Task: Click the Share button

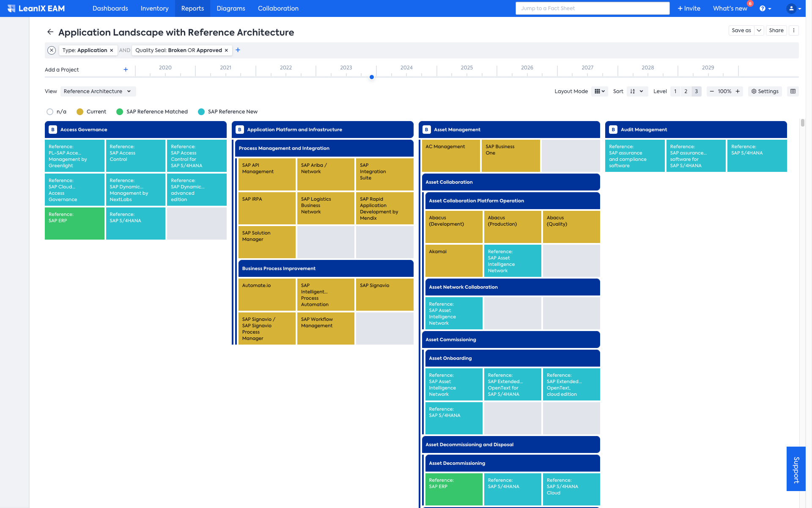Action: click(776, 30)
